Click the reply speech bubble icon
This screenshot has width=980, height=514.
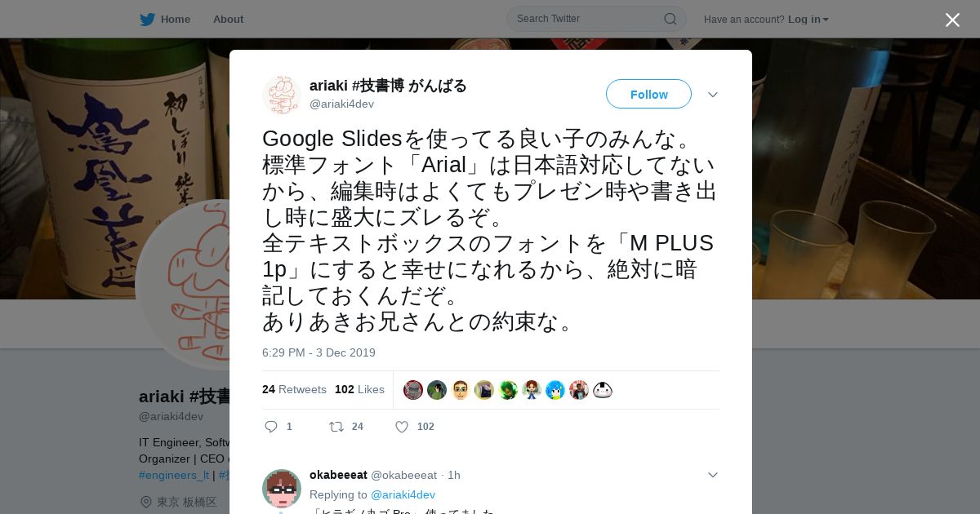tap(272, 427)
